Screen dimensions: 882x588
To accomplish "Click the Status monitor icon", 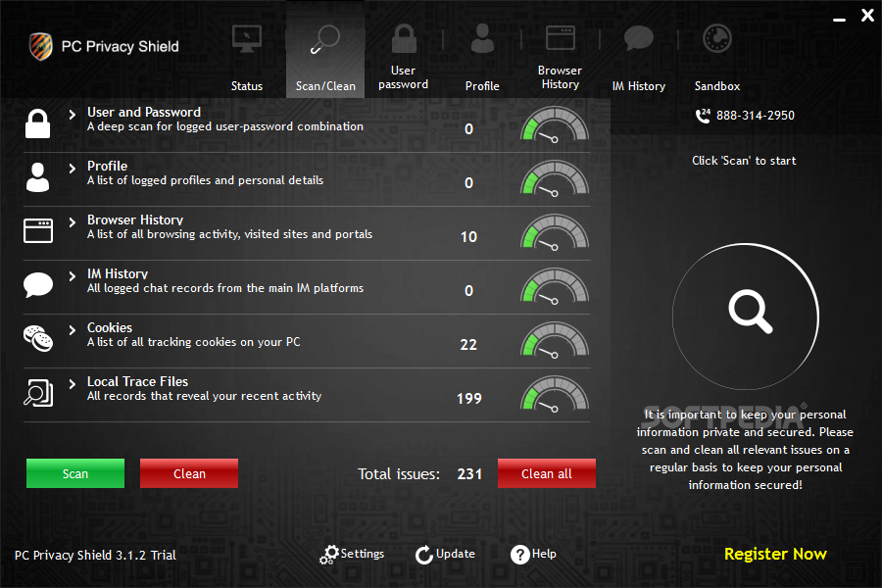I will point(246,39).
